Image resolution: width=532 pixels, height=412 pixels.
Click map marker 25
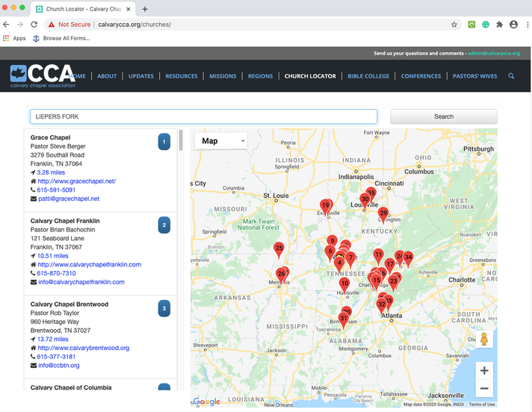(279, 250)
